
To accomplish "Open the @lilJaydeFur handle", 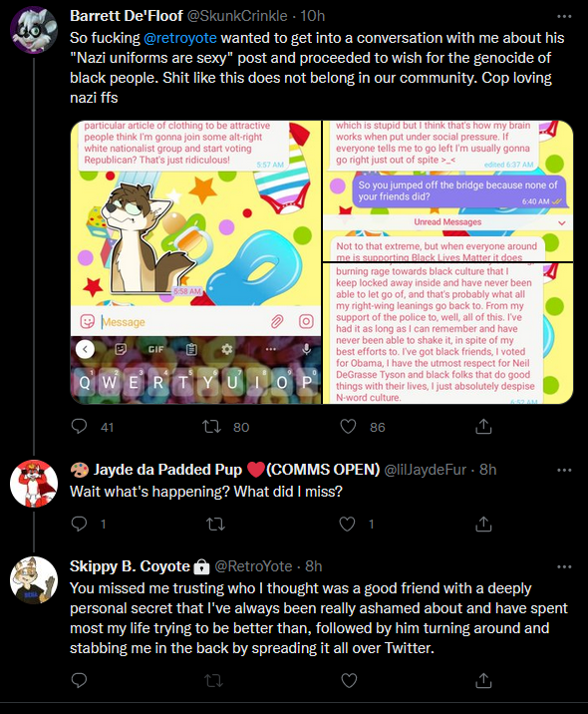I will click(x=426, y=470).
